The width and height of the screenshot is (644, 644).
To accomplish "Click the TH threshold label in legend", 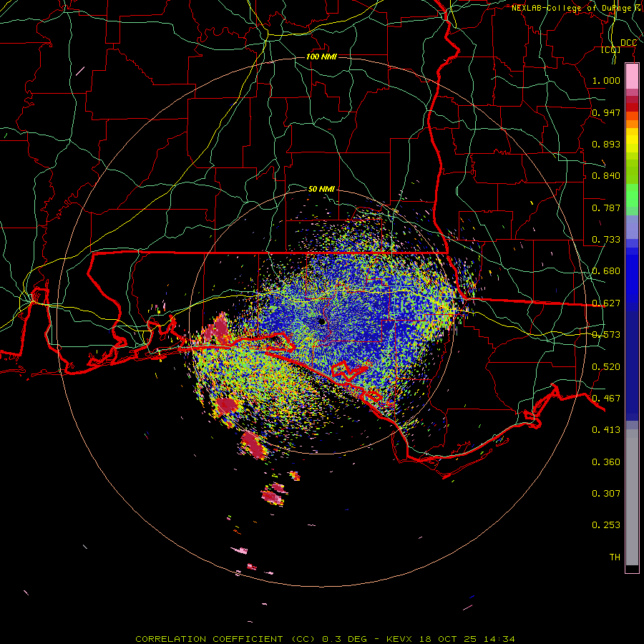I will coord(615,557).
